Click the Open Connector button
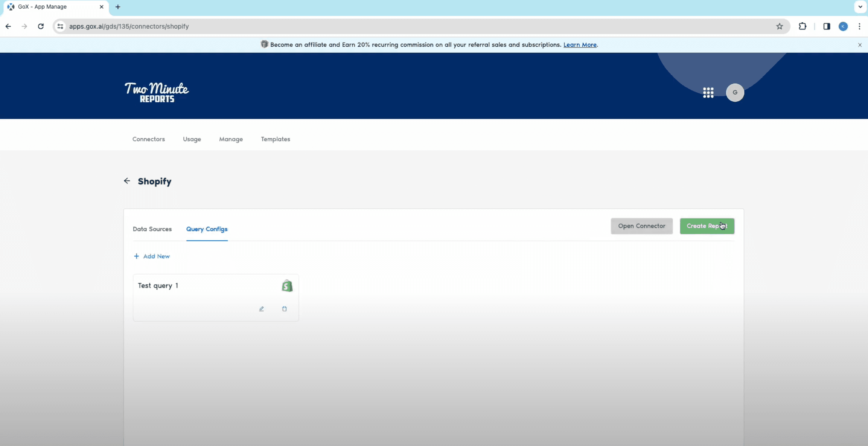This screenshot has height=446, width=868. click(x=641, y=226)
